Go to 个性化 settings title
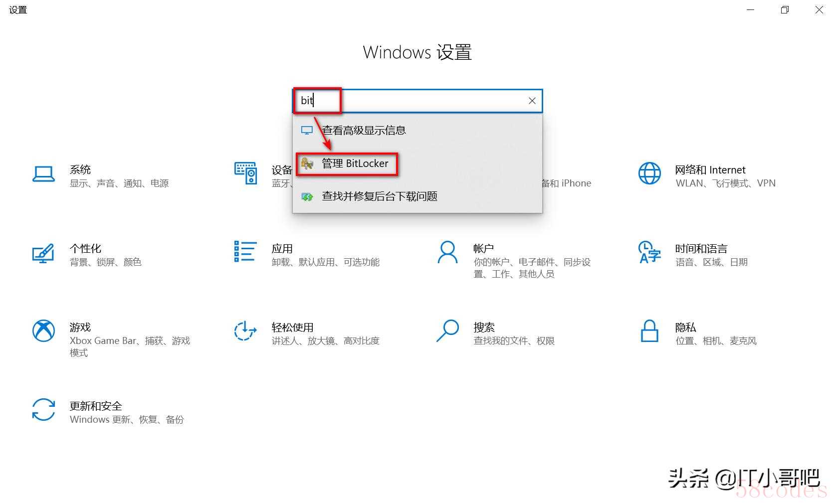 [85, 249]
